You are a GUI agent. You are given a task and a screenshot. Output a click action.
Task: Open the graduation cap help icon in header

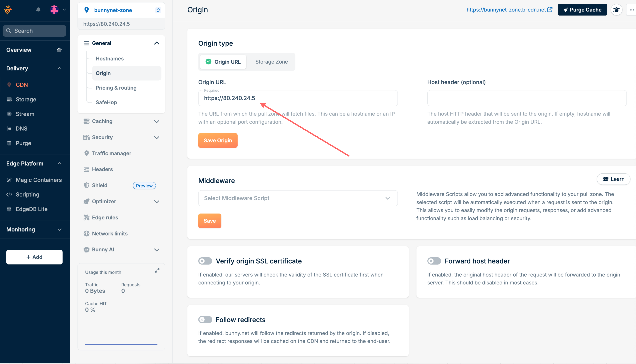[616, 10]
